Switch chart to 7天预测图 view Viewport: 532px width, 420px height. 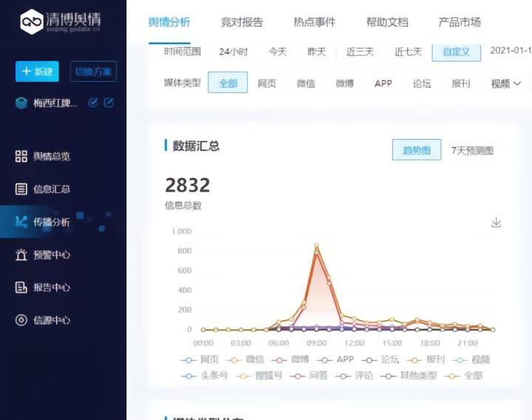point(472,150)
